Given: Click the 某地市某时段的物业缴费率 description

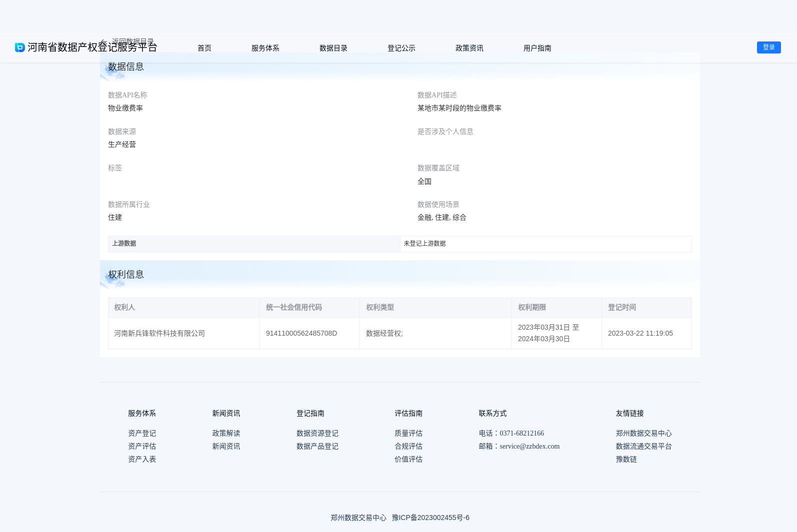Looking at the screenshot, I should point(459,108).
